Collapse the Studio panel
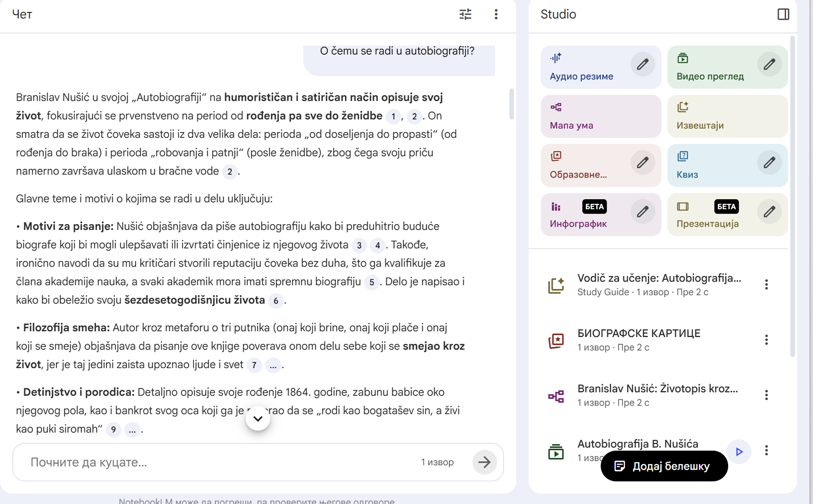This screenshot has width=813, height=504. point(783,14)
